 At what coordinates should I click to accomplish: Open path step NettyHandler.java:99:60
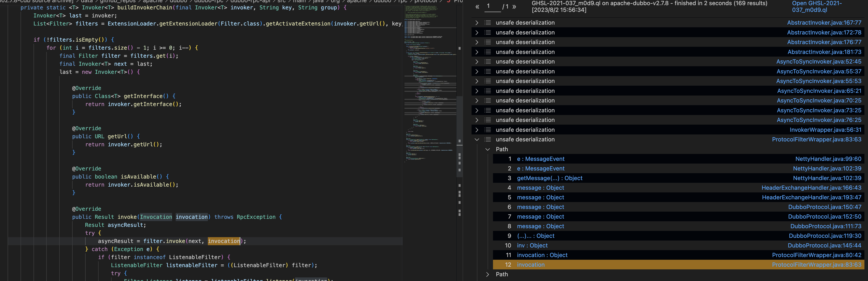click(x=828, y=159)
